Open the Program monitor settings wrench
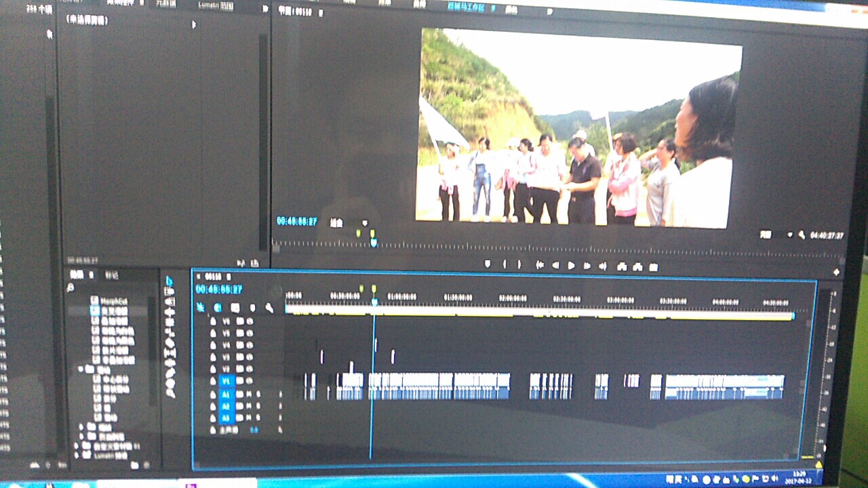The height and width of the screenshot is (488, 868). [x=802, y=235]
